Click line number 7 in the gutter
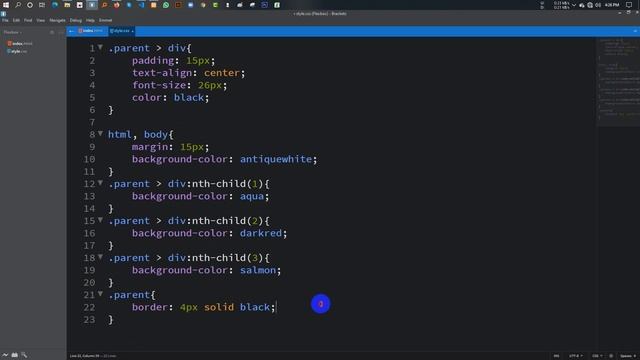The image size is (640, 360). pyautogui.click(x=92, y=122)
